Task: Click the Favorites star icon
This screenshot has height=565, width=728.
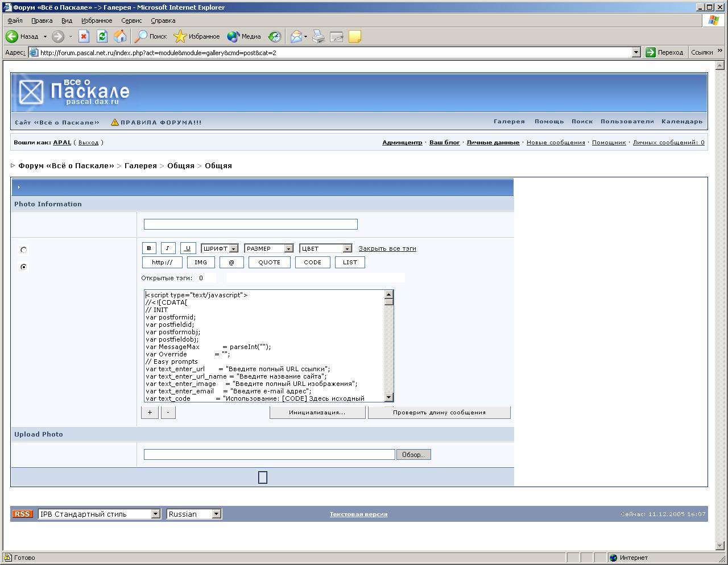Action: pyautogui.click(x=180, y=36)
